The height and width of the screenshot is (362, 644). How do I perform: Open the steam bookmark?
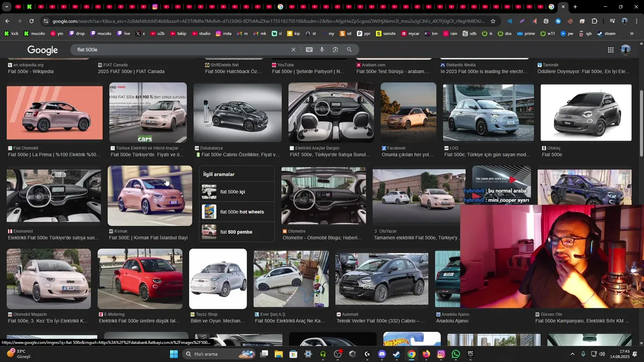click(606, 34)
